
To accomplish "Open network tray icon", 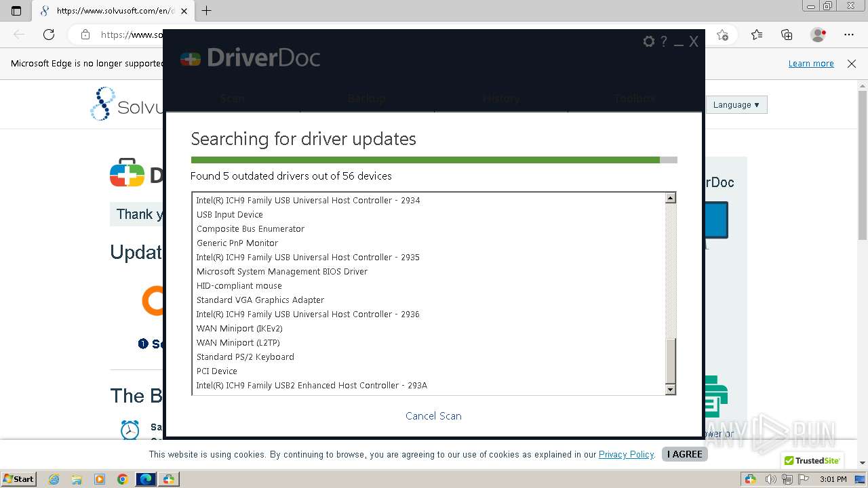I will click(x=787, y=479).
